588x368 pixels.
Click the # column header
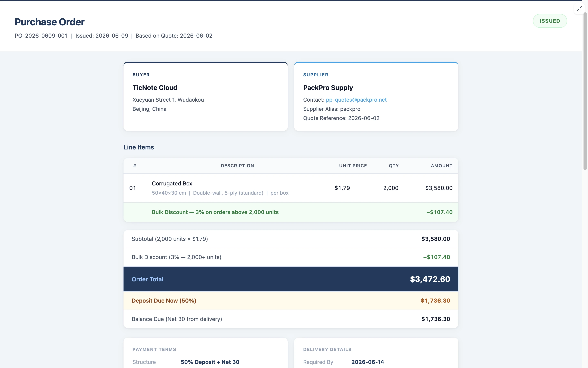point(135,166)
